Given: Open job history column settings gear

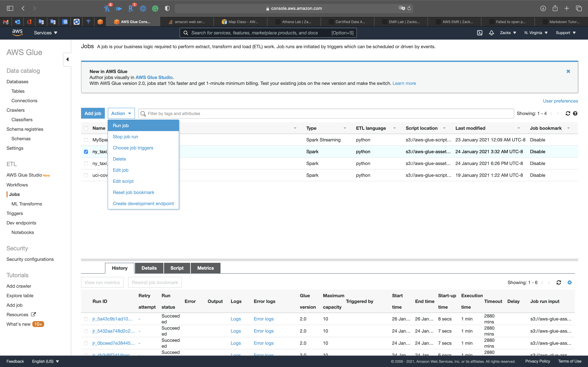Looking at the screenshot, I should (569, 282).
